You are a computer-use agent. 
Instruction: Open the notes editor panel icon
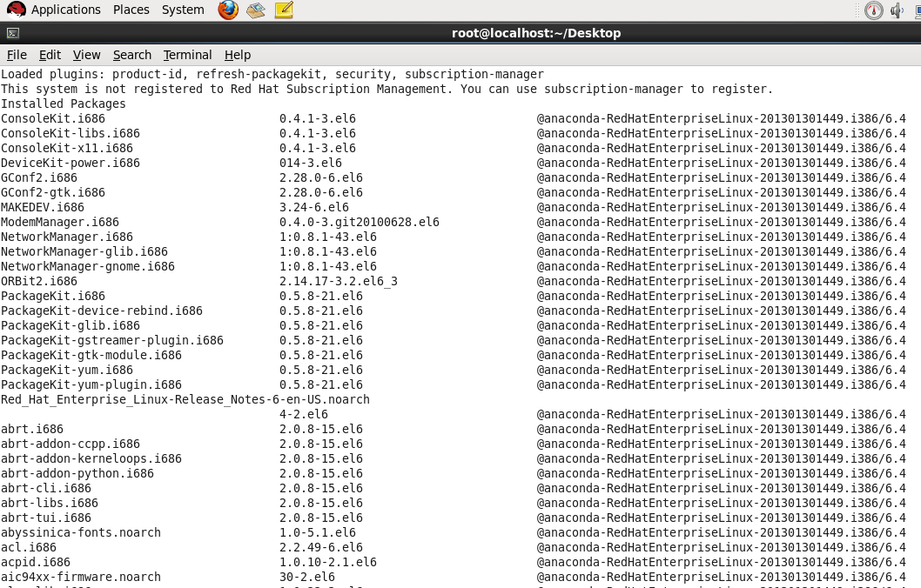point(284,10)
